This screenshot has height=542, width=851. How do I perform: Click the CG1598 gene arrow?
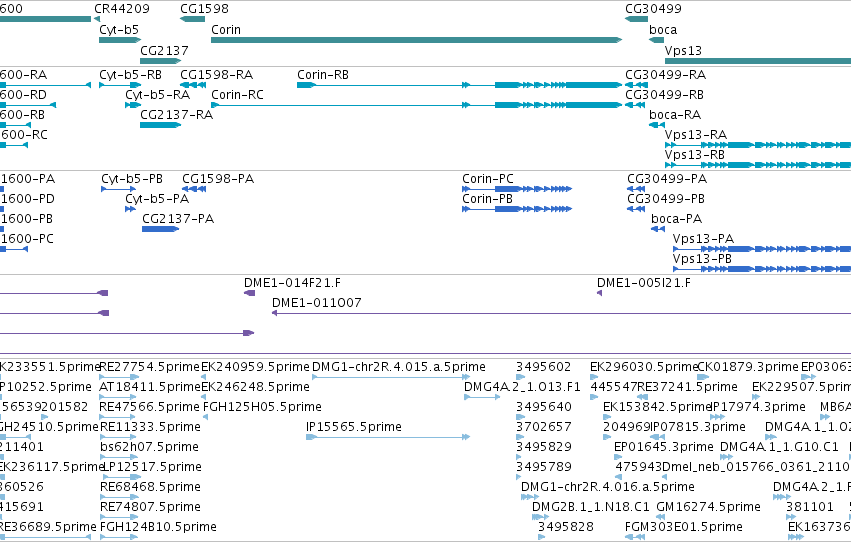pos(193,19)
